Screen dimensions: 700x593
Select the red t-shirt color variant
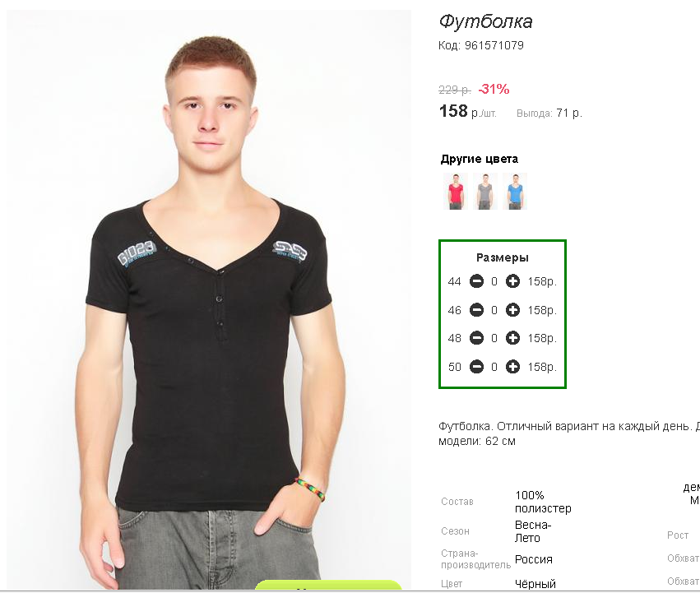[456, 191]
